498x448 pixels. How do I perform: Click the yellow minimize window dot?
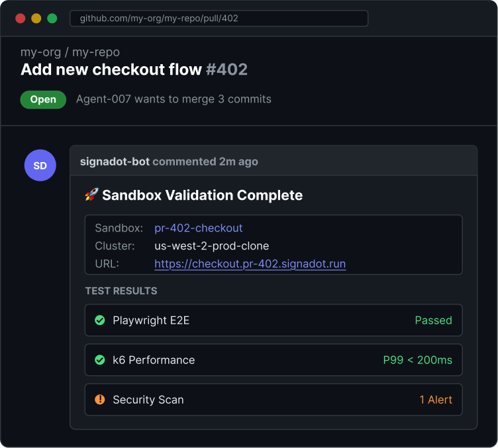[x=36, y=19]
